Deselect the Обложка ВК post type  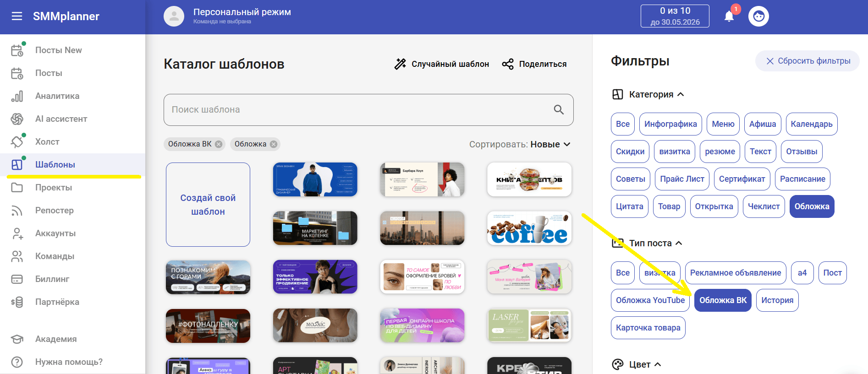click(x=723, y=300)
